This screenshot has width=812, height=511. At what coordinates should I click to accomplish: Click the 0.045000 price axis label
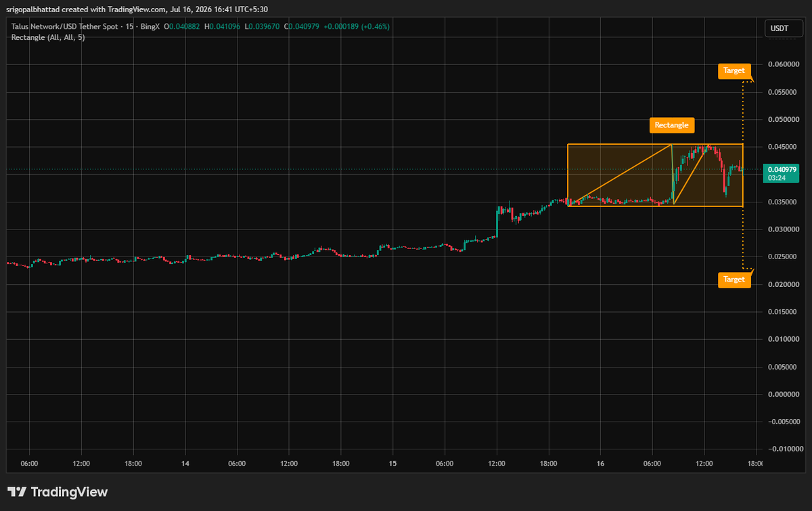pyautogui.click(x=783, y=147)
